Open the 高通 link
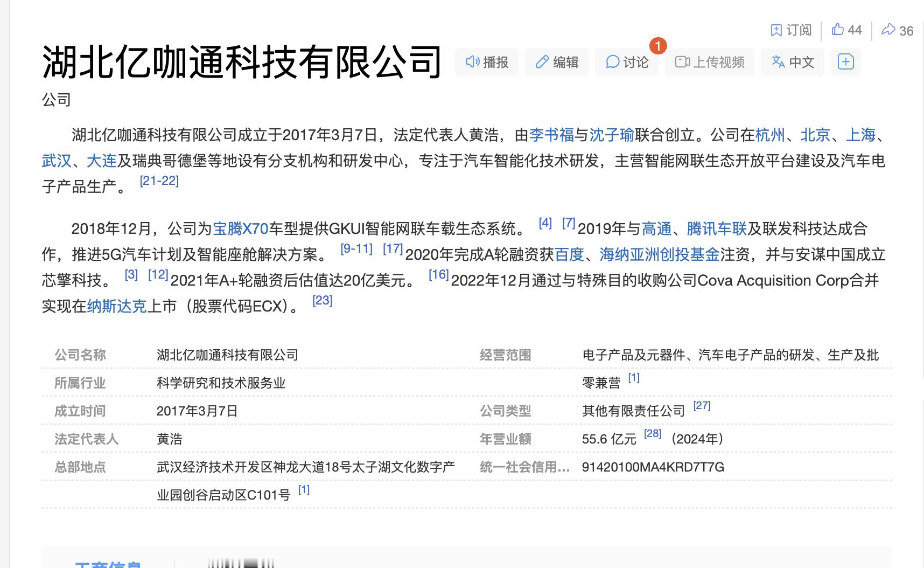Screen dimensions: 924x568 click(657, 229)
